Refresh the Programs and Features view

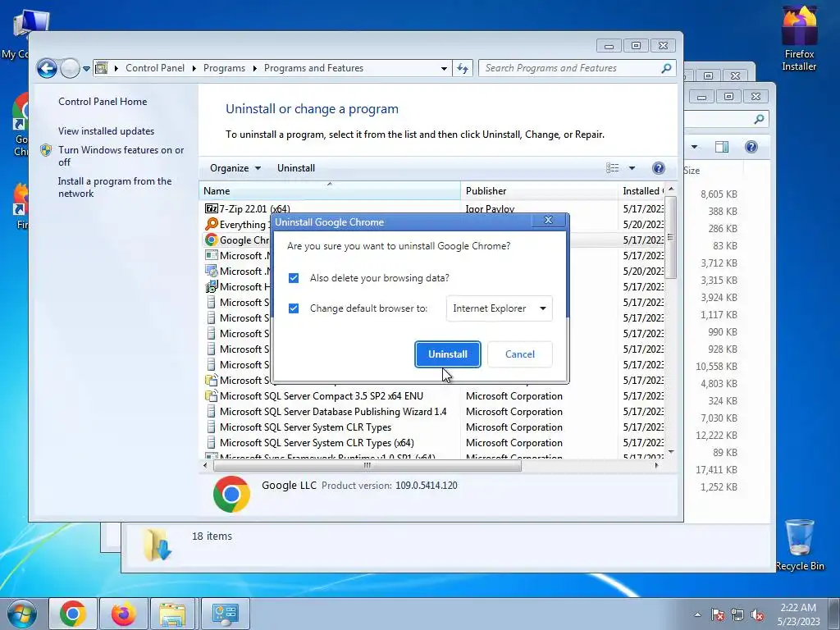point(463,69)
